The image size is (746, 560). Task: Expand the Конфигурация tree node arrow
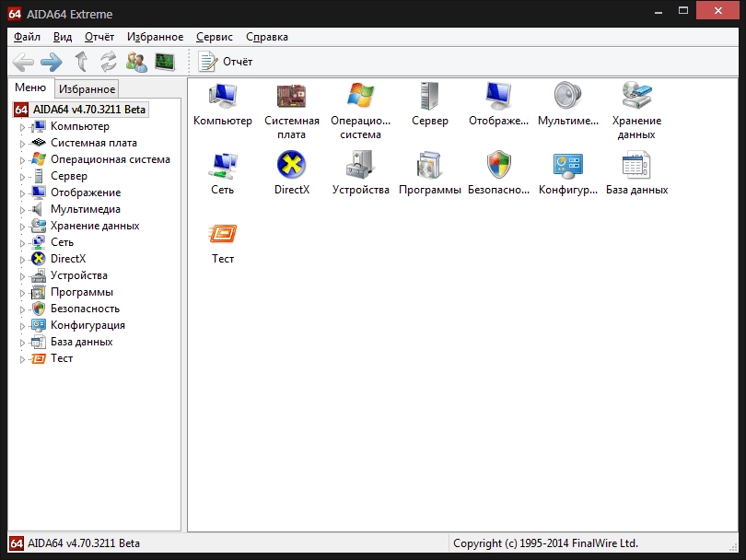[x=22, y=326]
